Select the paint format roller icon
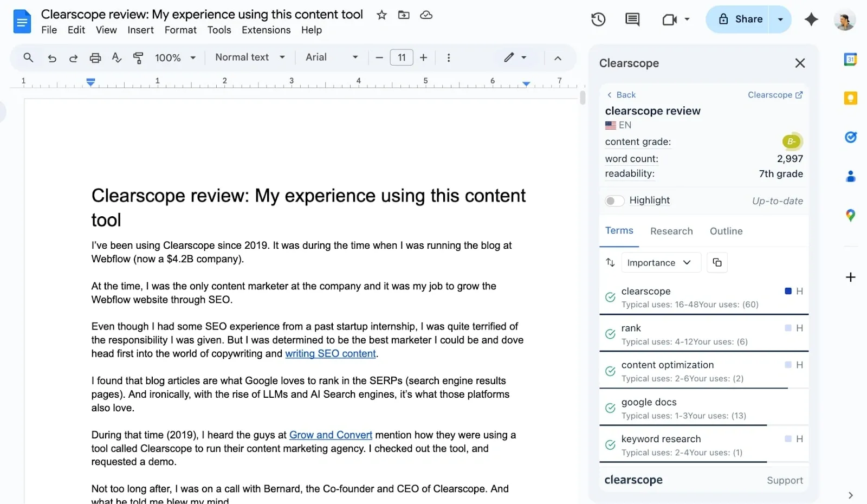 click(x=138, y=57)
